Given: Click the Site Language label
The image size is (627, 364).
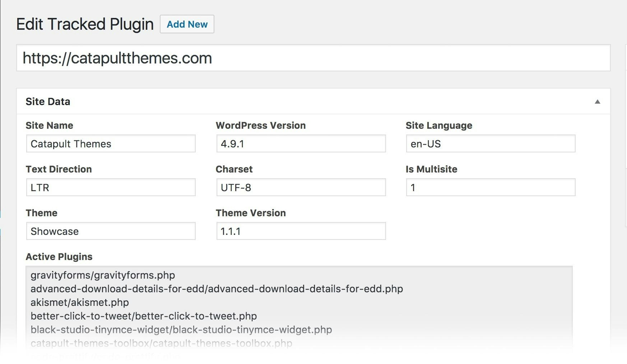Looking at the screenshot, I should pos(439,126).
